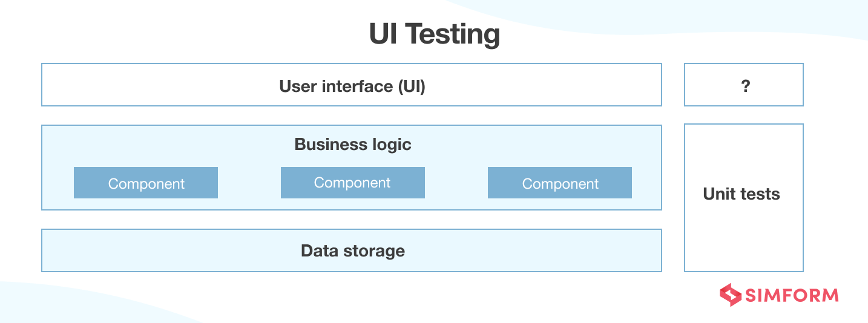868x323 pixels.
Task: Select the left Component block
Action: pos(146,183)
